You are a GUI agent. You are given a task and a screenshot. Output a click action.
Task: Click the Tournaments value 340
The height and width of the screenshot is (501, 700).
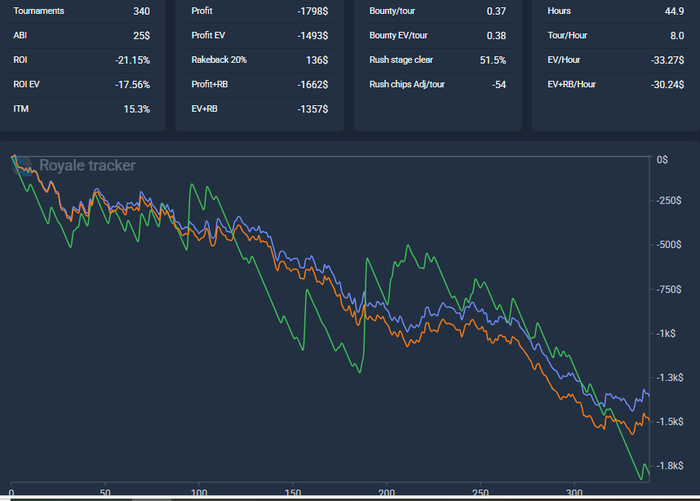click(x=142, y=11)
